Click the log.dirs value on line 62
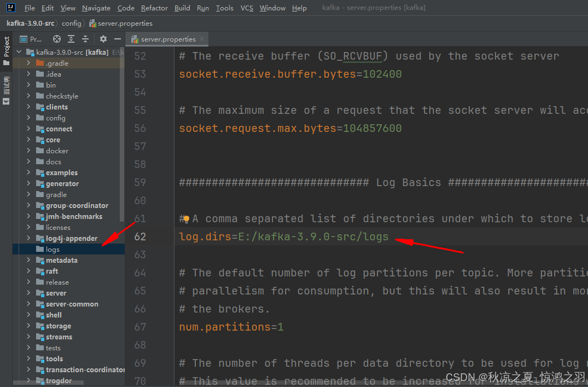The width and height of the screenshot is (588, 387). pos(313,237)
